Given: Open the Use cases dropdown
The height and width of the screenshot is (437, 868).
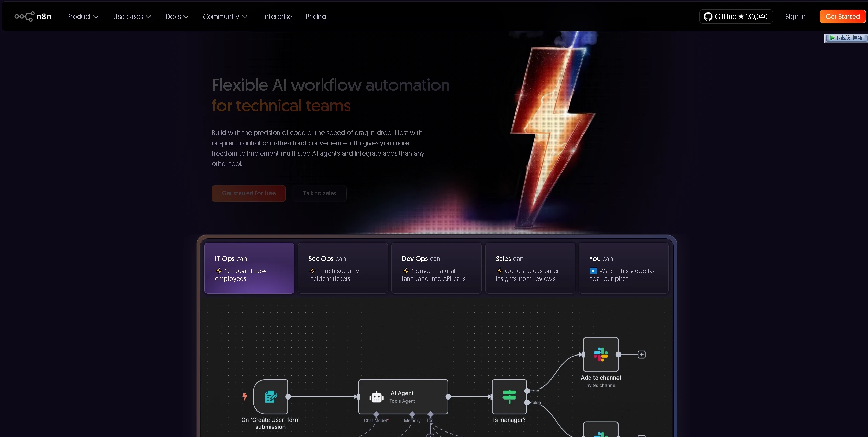Looking at the screenshot, I should (x=132, y=17).
